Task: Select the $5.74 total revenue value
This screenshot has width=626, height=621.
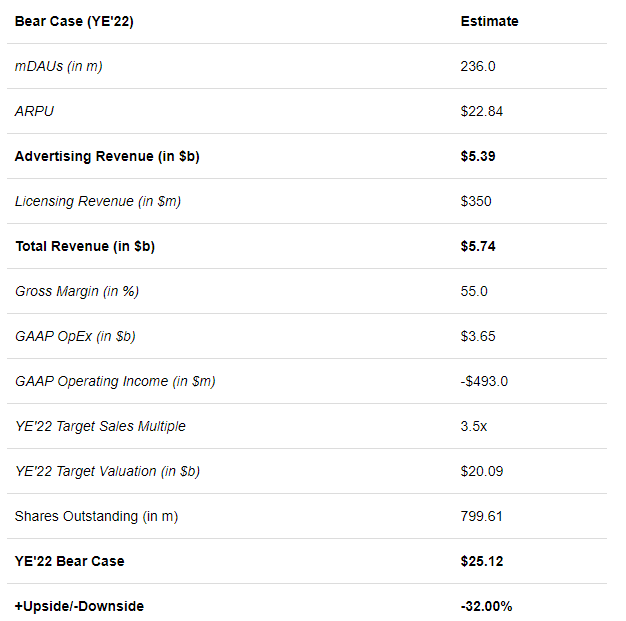Action: tap(477, 246)
